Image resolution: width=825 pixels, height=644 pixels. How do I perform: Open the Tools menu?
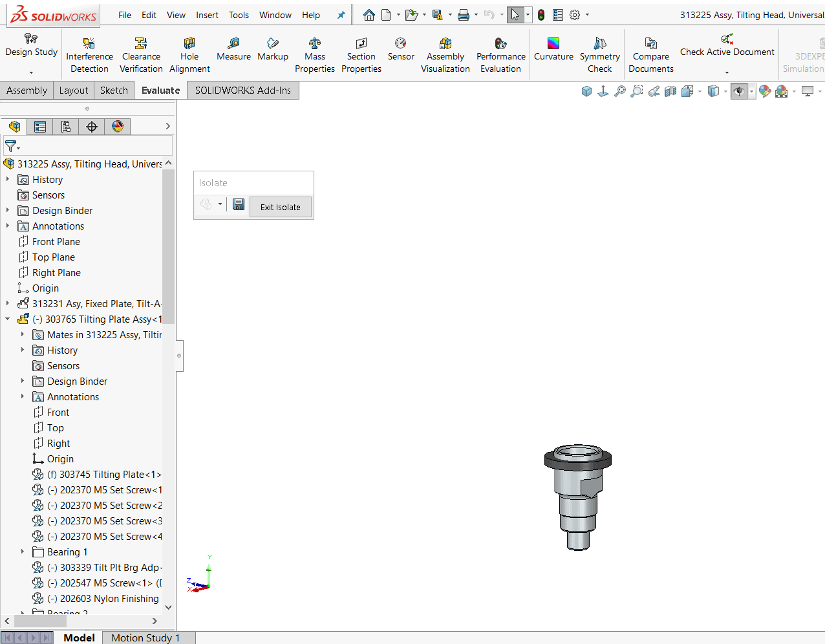[x=239, y=15]
